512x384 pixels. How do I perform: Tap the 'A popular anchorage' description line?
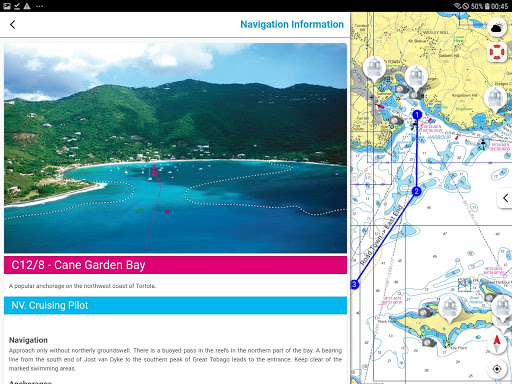coord(82,286)
